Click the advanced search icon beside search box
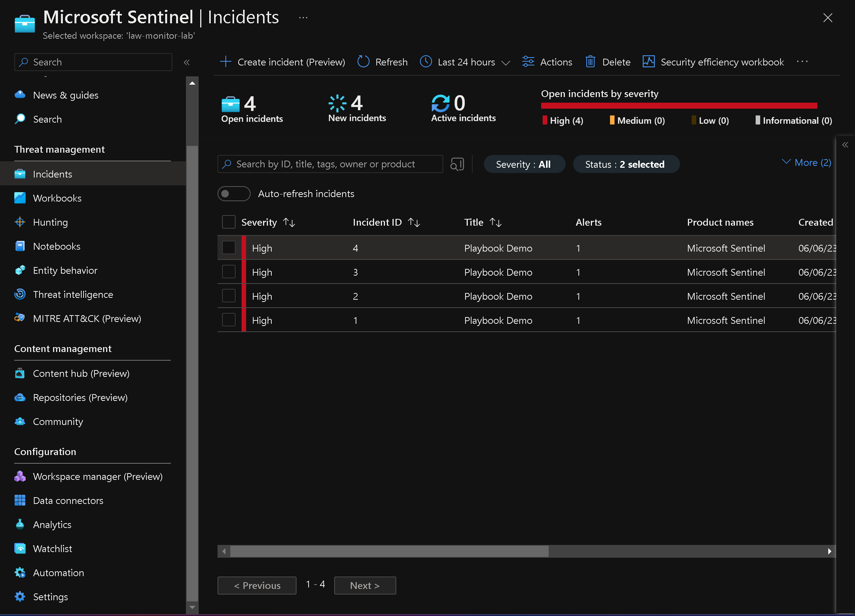This screenshot has height=616, width=855. coord(457,164)
